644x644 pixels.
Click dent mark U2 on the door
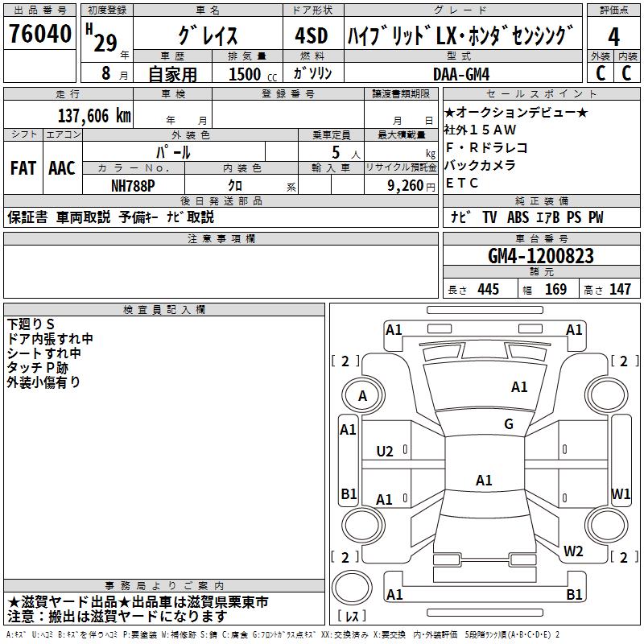point(385,452)
